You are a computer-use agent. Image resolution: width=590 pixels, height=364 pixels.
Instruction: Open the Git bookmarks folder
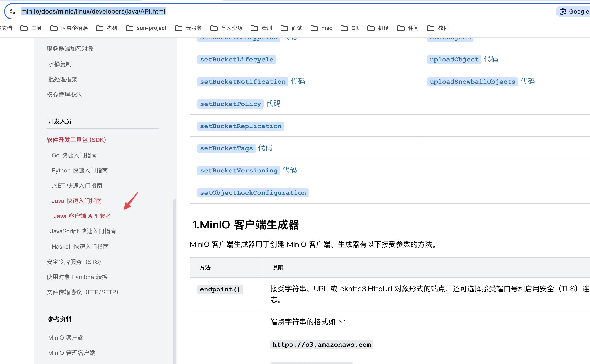(x=350, y=28)
